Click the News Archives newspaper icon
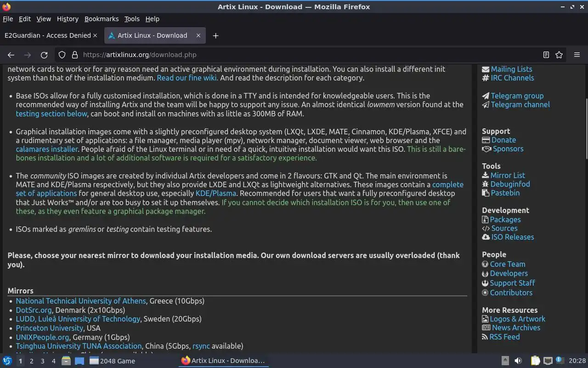588x368 pixels. [486, 328]
